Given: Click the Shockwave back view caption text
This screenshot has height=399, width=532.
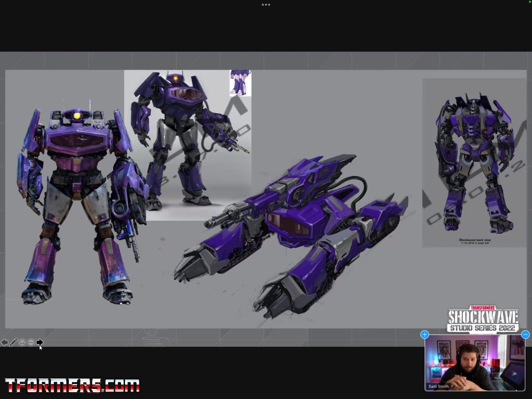Looking at the screenshot, I should (474, 241).
